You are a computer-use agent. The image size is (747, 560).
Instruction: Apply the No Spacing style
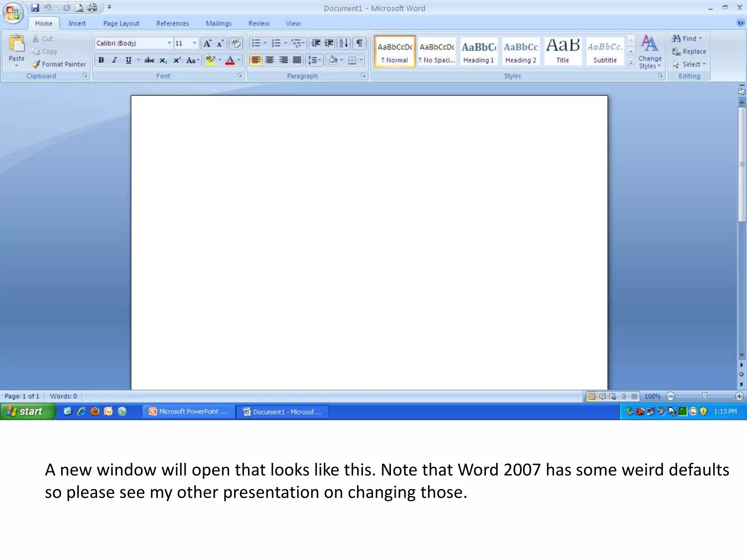(437, 52)
